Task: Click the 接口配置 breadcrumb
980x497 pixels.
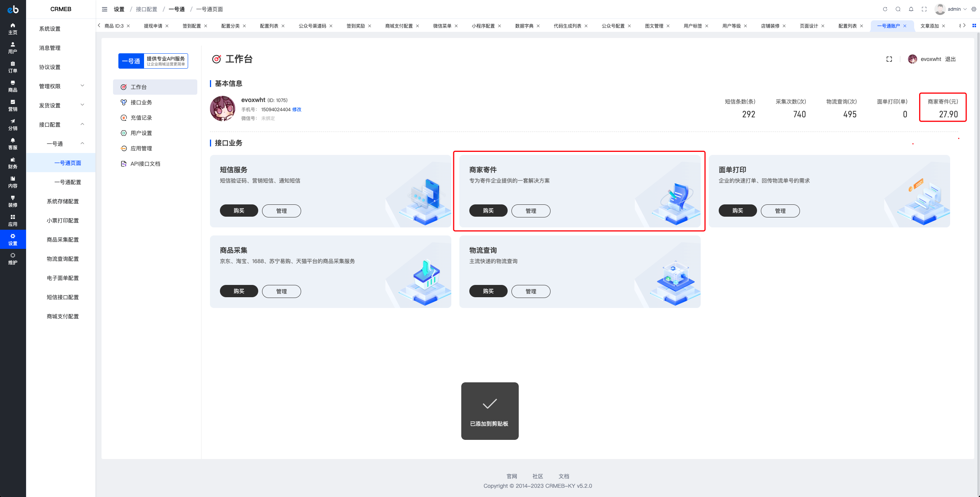Action: pyautogui.click(x=146, y=9)
